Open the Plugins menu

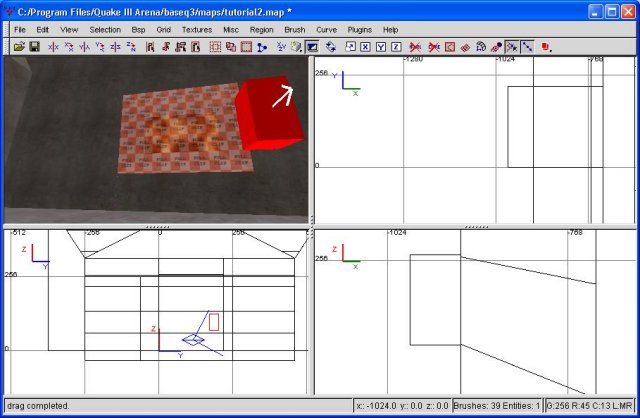(x=360, y=29)
